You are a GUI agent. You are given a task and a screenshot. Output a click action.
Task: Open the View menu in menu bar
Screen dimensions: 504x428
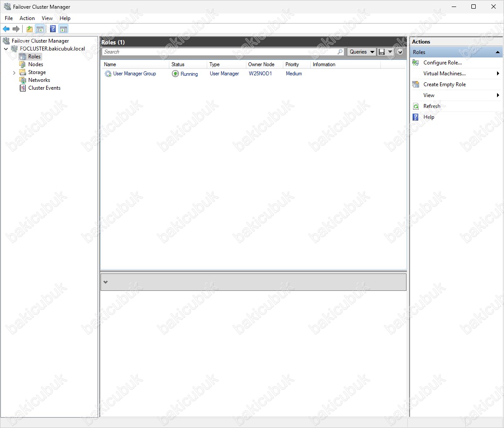(47, 18)
